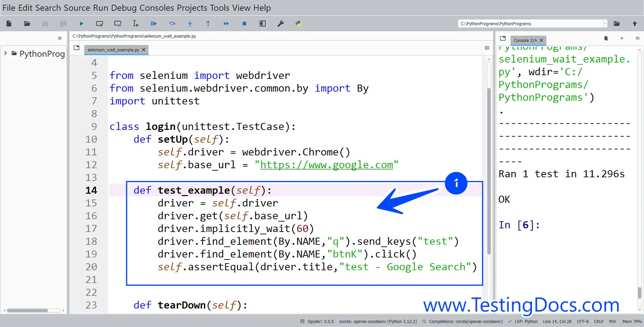This screenshot has width=644, height=327.
Task: Click the google.com hyperlink in code
Action: coord(327,165)
